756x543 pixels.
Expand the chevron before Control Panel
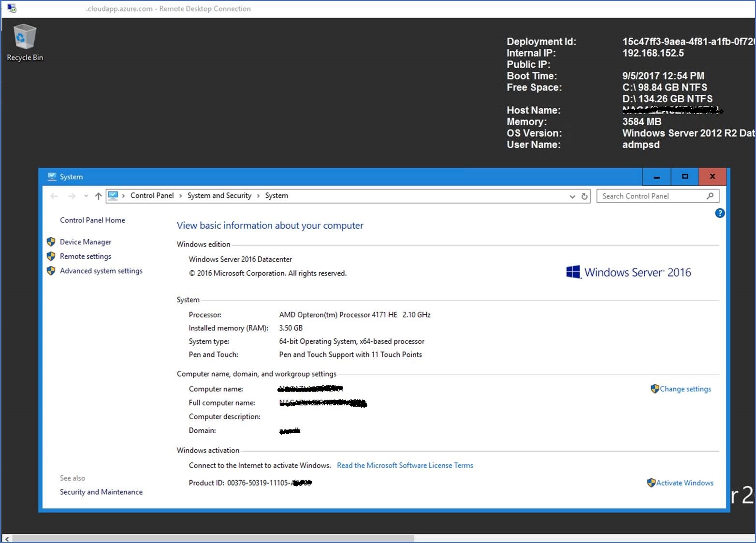(124, 196)
